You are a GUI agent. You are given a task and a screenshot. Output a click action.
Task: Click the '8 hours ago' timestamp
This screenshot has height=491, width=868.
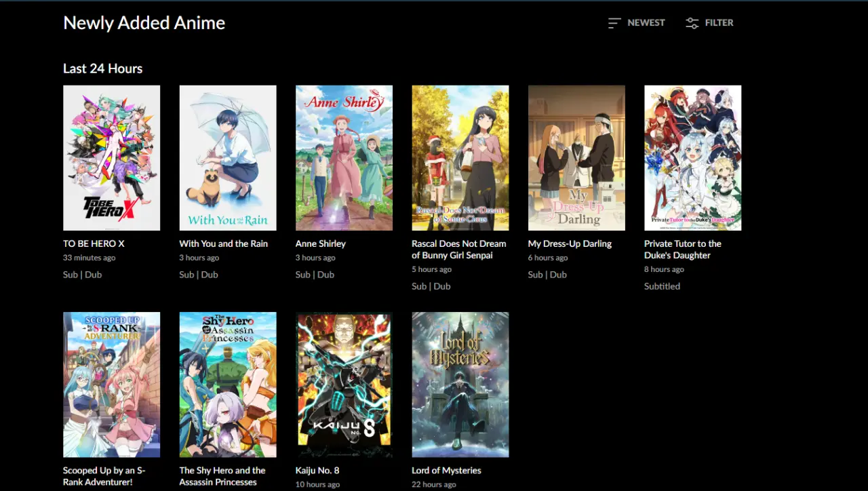(664, 269)
